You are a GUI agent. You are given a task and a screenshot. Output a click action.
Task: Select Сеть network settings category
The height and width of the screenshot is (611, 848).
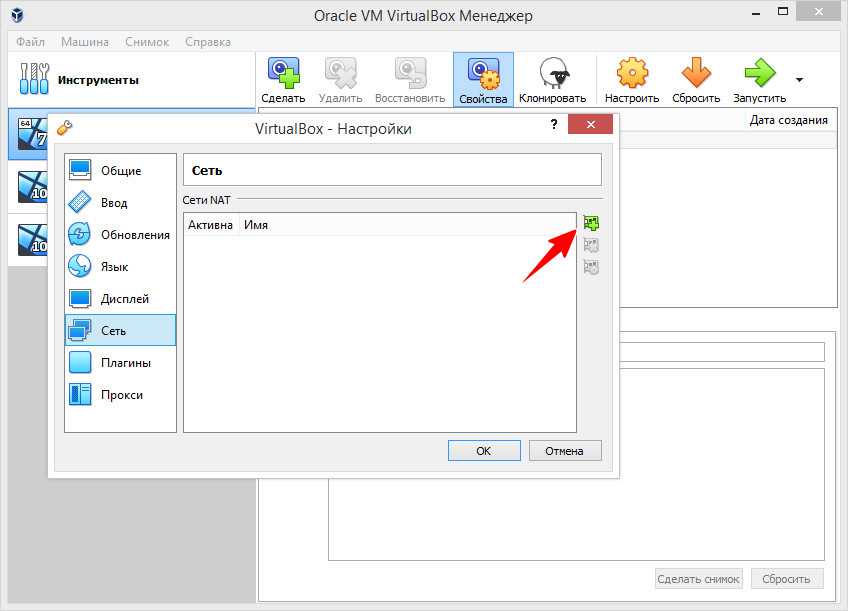[x=121, y=330]
